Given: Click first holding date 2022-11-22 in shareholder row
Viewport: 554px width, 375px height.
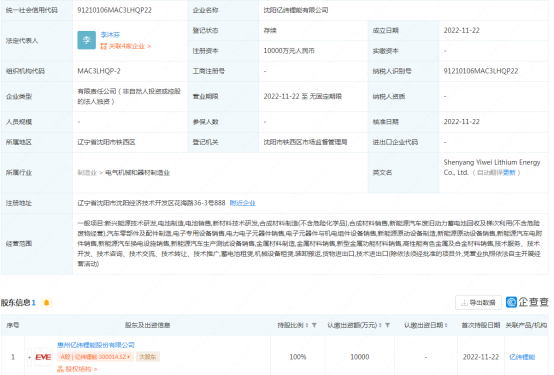Looking at the screenshot, I should point(481,357).
